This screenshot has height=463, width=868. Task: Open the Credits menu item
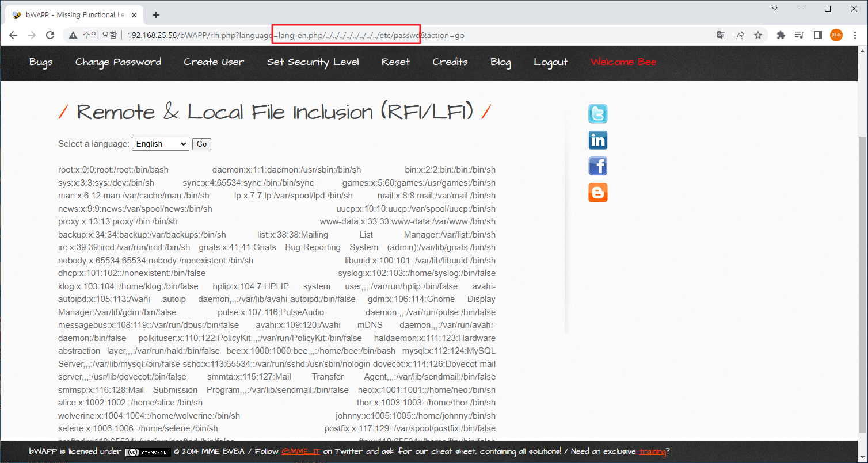point(450,62)
